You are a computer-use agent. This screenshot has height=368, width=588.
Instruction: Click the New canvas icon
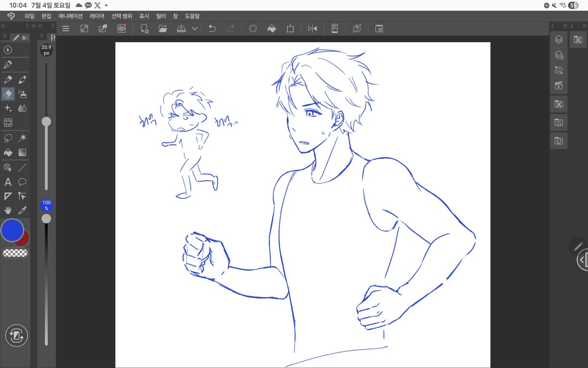click(x=145, y=28)
